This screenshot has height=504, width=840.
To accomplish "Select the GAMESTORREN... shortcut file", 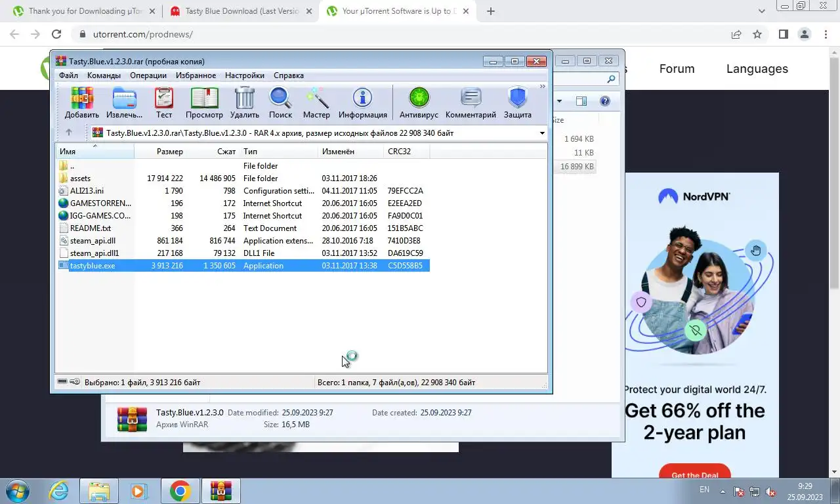I will 243,203.
